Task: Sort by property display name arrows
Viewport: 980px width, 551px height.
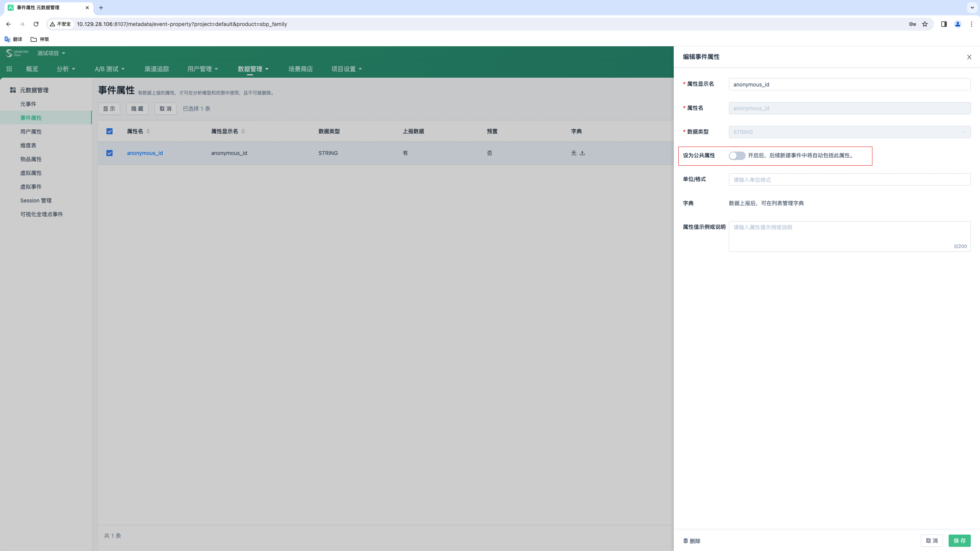Action: (x=243, y=131)
